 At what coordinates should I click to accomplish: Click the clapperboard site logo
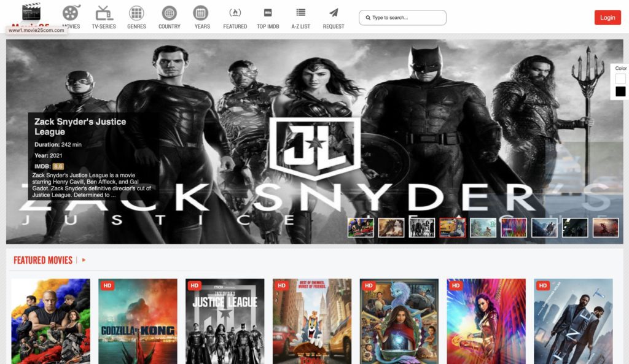tap(31, 12)
